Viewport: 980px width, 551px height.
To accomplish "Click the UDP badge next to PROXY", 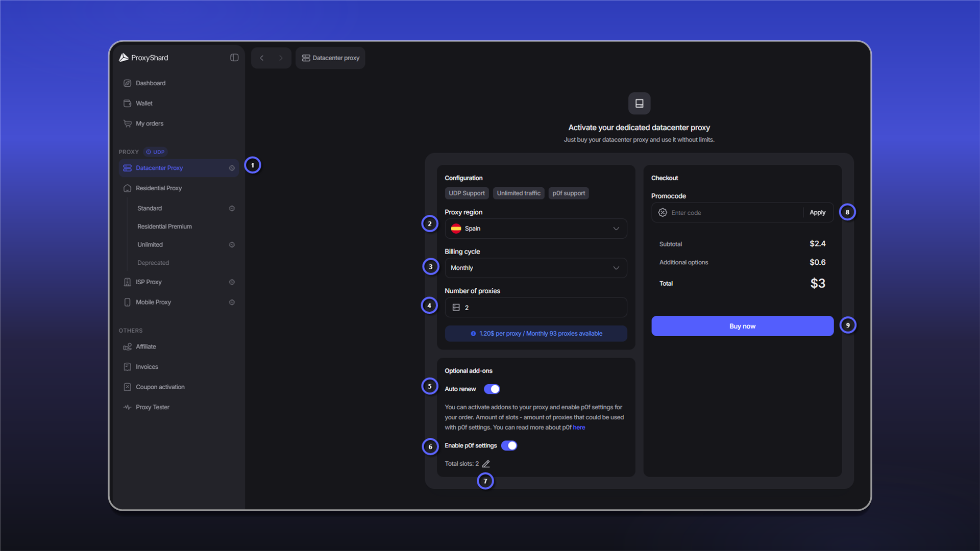I will (155, 152).
